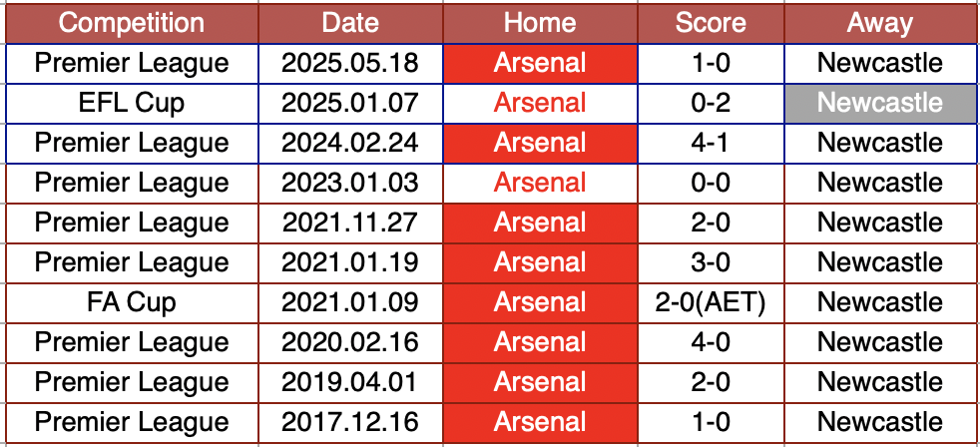Click the Arsenal cell in the 2024.02.24 row
980x447 pixels.
(x=540, y=143)
